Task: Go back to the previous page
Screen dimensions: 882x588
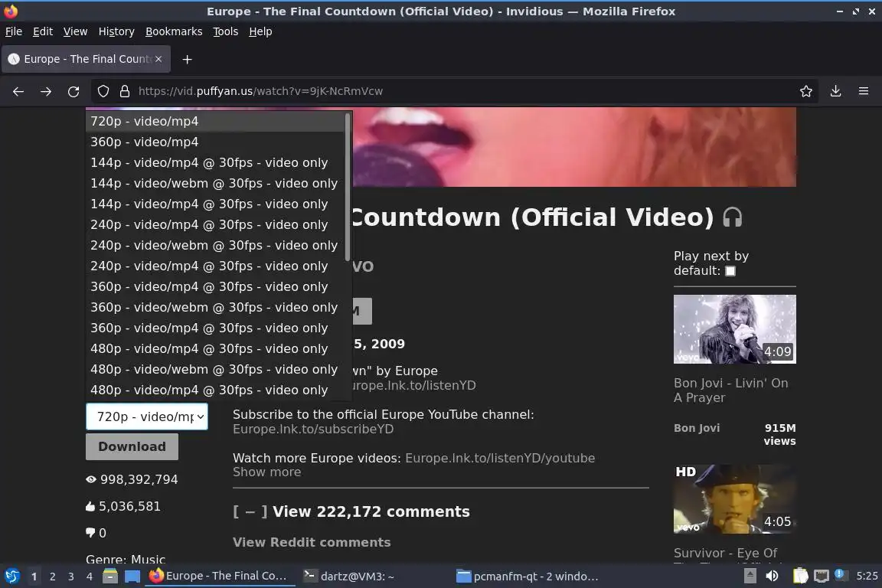Action: (18, 91)
